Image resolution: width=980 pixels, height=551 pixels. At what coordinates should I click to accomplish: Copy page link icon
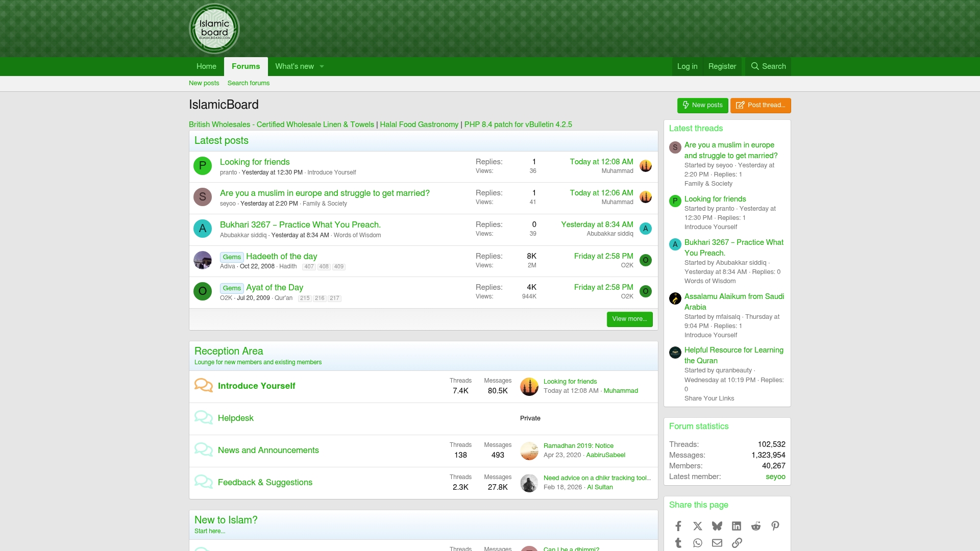[x=737, y=543]
